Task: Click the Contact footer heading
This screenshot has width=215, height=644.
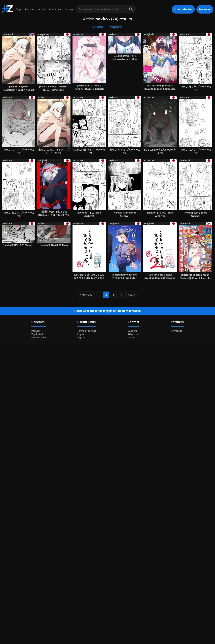Action: (x=133, y=322)
